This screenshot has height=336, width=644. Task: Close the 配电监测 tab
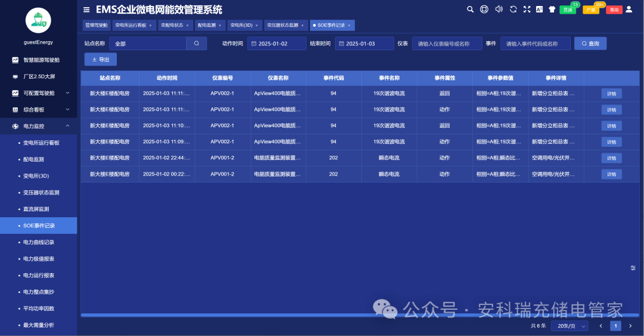pos(219,26)
